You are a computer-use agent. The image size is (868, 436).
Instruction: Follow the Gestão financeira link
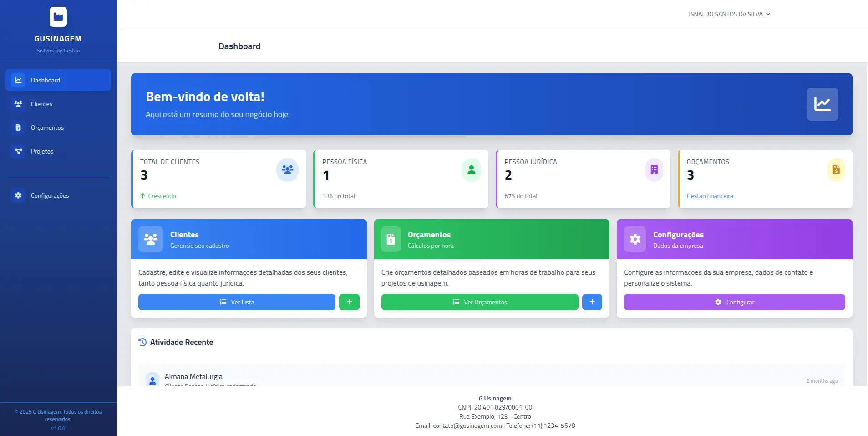(710, 196)
